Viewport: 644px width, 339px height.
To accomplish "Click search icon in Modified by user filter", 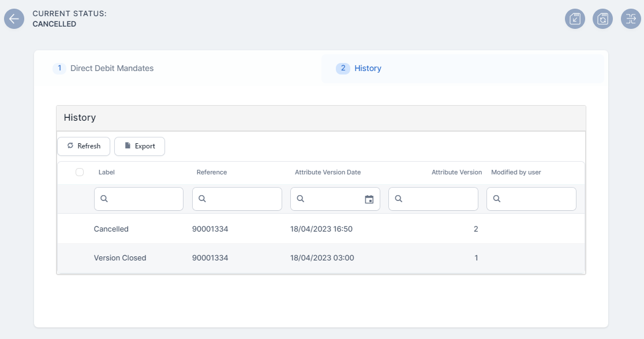I will point(497,199).
